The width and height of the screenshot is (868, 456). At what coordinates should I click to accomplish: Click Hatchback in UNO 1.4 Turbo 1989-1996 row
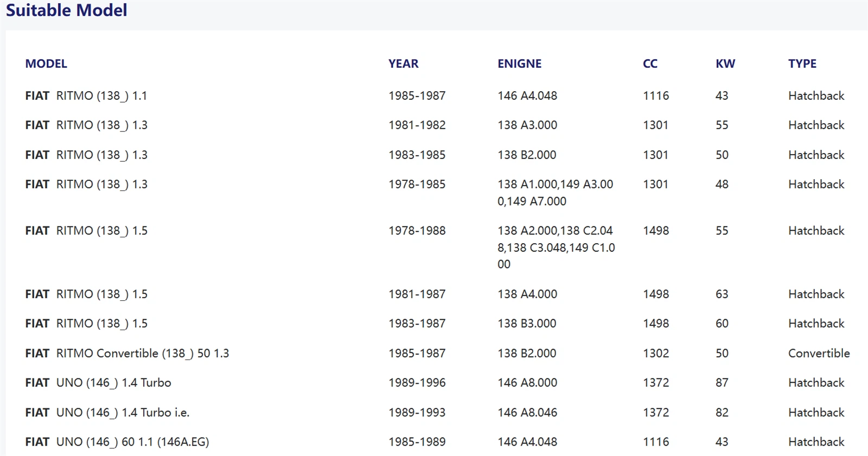tap(816, 383)
